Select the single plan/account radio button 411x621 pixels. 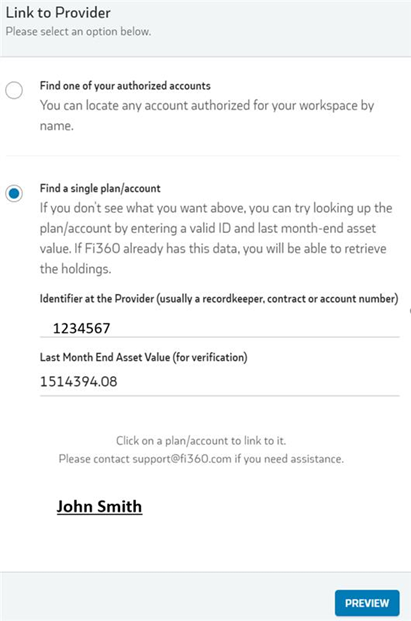(x=14, y=193)
